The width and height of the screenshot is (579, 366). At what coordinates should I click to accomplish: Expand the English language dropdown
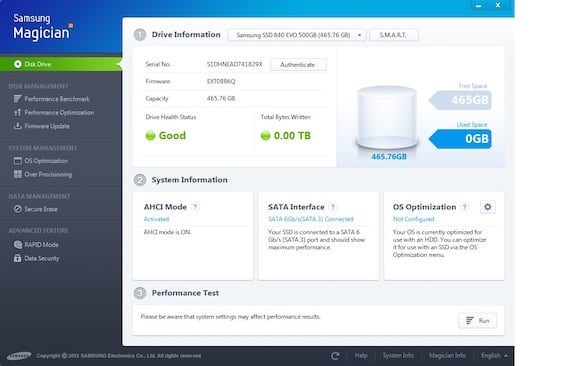click(x=494, y=356)
